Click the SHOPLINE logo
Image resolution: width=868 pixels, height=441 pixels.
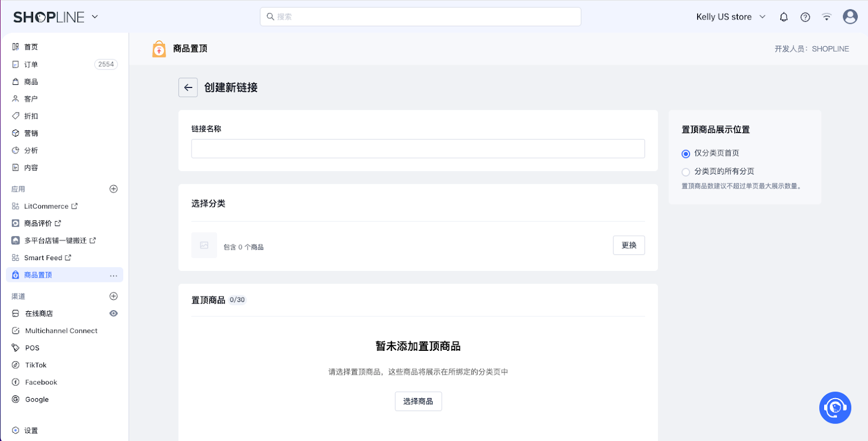(x=49, y=17)
